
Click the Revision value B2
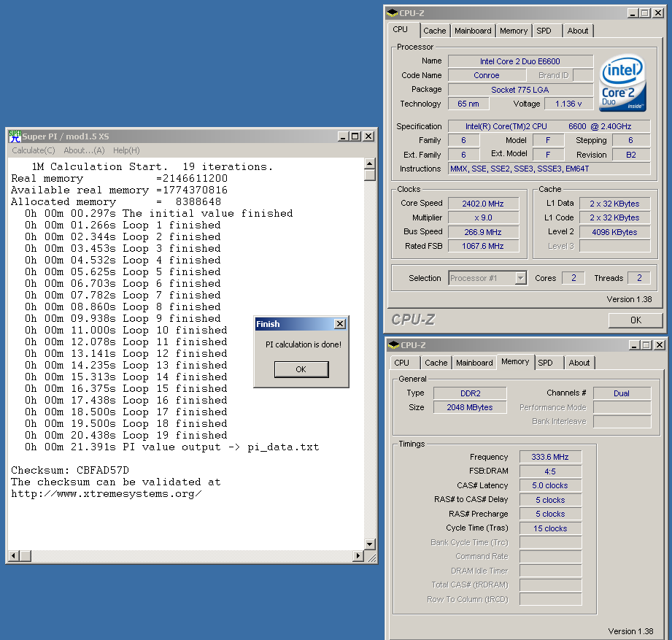(631, 155)
